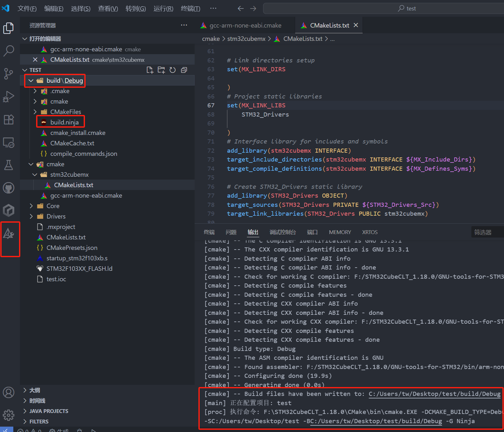
Task: Expand the FILTERS section
Action: coord(107,422)
